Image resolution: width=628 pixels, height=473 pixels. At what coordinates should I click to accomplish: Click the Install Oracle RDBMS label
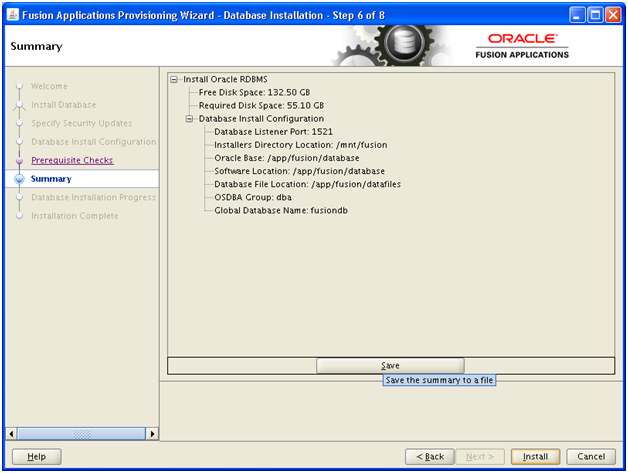pyautogui.click(x=225, y=79)
